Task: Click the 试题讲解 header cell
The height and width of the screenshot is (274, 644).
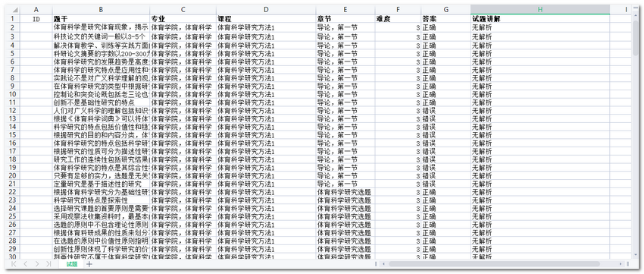Action: pos(540,19)
